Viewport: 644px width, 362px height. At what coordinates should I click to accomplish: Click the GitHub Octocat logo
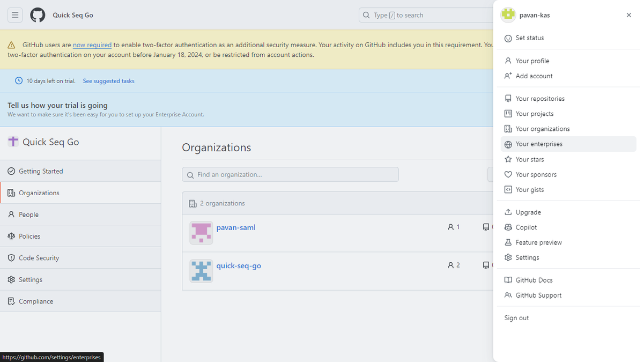point(38,15)
